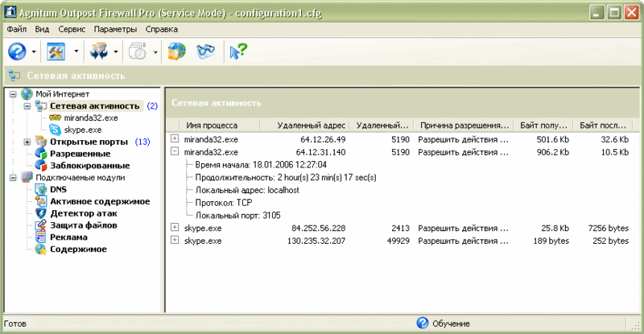Screen dimensions: 644x334
Task: Click the policy arrows toolbar icon
Action: point(99,52)
